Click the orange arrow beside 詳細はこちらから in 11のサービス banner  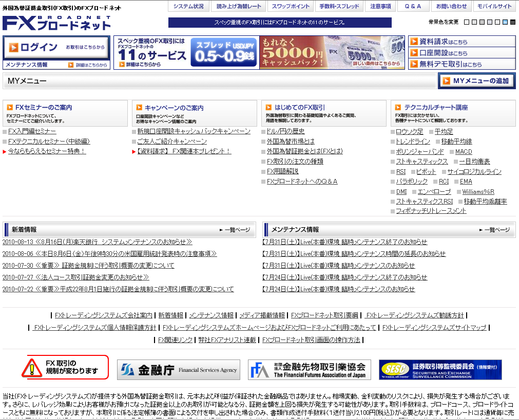(122, 64)
